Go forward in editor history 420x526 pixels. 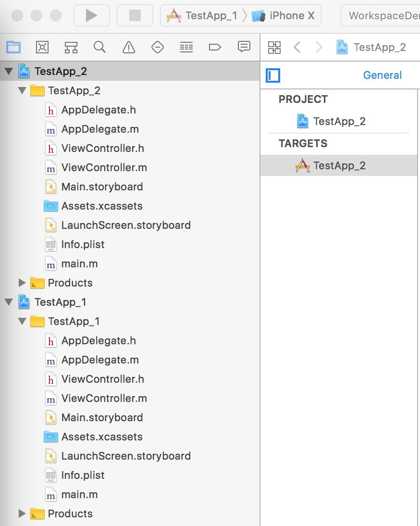point(319,47)
